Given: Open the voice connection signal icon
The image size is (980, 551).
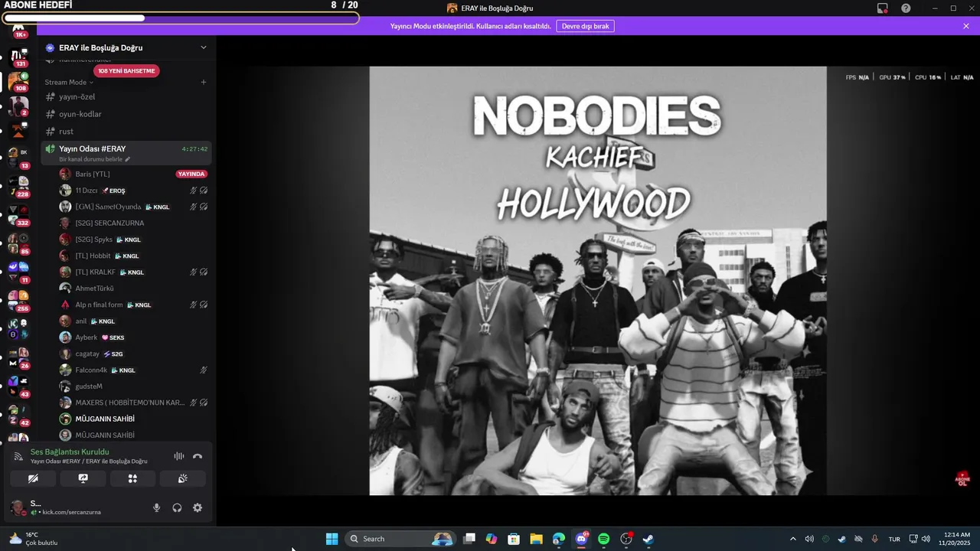Looking at the screenshot, I should [18, 456].
